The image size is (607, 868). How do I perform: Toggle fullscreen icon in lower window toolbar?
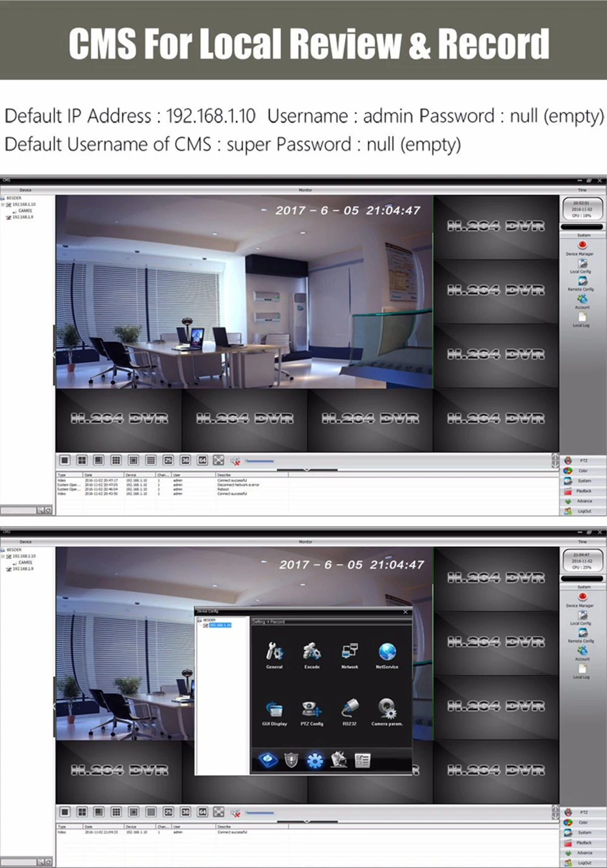pyautogui.click(x=219, y=812)
